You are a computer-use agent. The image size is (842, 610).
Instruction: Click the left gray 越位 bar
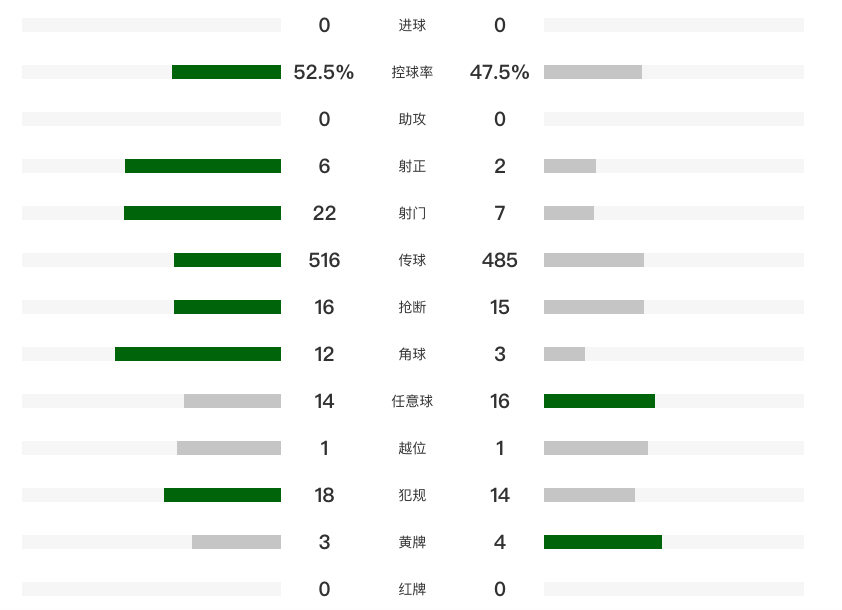pyautogui.click(x=229, y=448)
